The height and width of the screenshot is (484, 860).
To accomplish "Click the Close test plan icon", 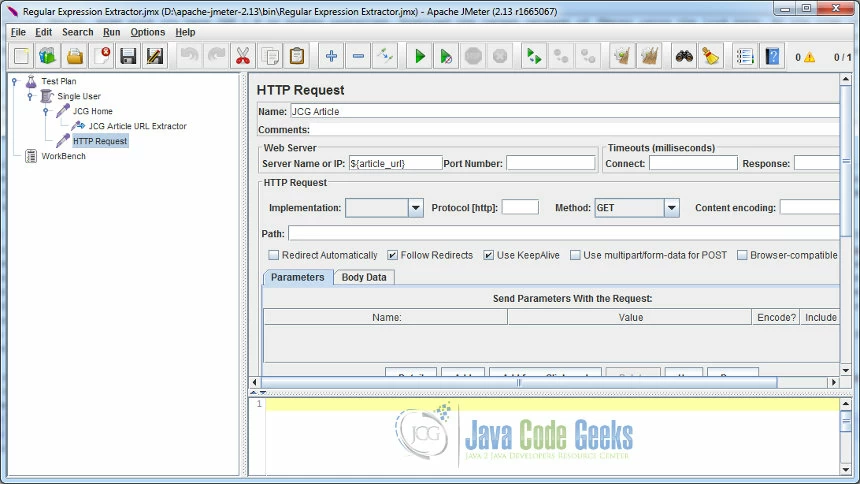I will tap(101, 56).
